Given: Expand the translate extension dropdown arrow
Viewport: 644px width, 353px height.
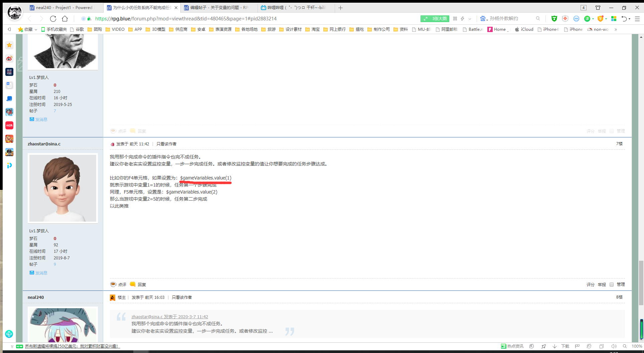Looking at the screenshot, I should click(x=593, y=19).
